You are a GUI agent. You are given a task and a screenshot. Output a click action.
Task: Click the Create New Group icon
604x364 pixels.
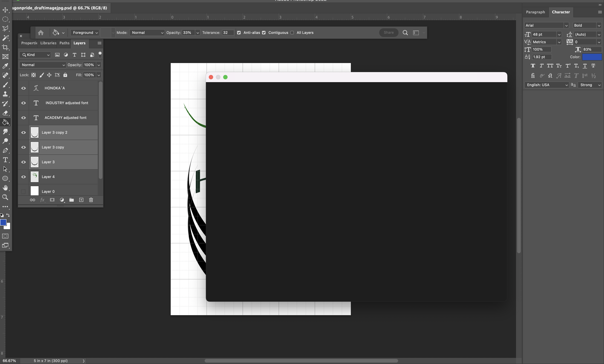[x=72, y=200]
